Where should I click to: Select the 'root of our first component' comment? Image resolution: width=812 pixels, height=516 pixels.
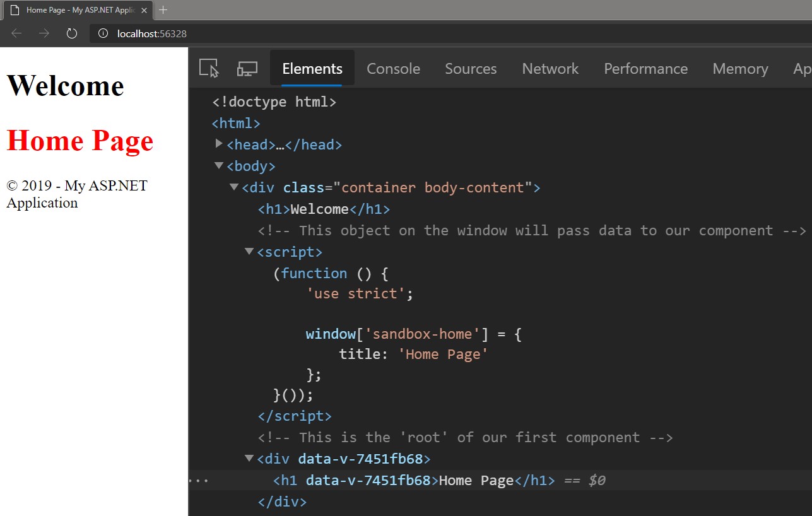(x=465, y=437)
